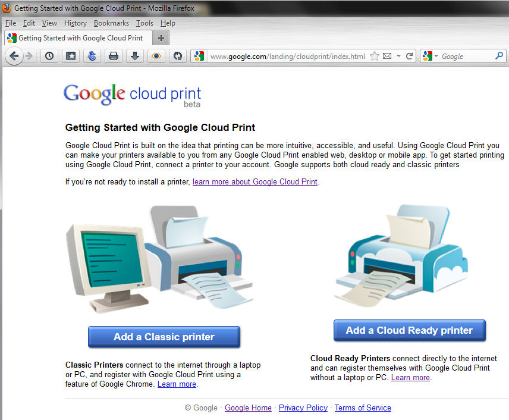Viewport: 509px width, 420px height.
Task: Click the orange eye extension icon
Action: [x=156, y=56]
